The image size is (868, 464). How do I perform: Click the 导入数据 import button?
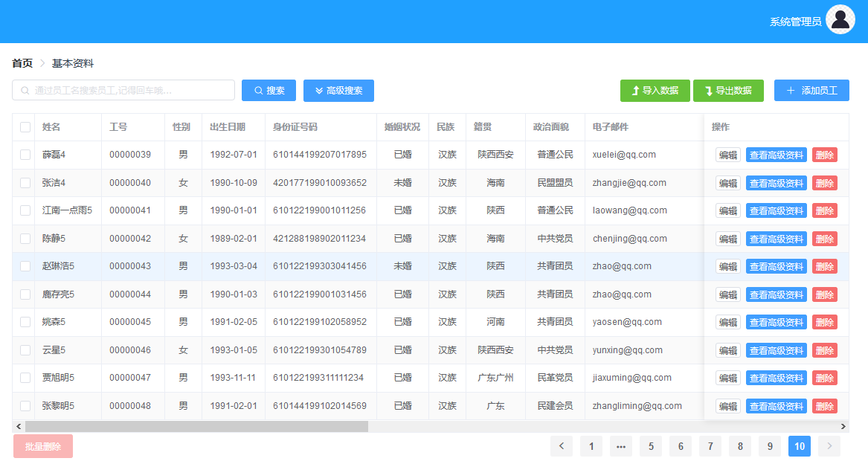655,90
